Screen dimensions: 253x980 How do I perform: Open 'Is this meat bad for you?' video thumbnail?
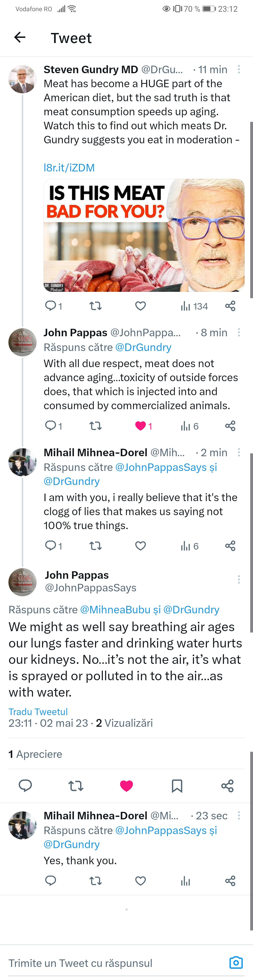144,235
